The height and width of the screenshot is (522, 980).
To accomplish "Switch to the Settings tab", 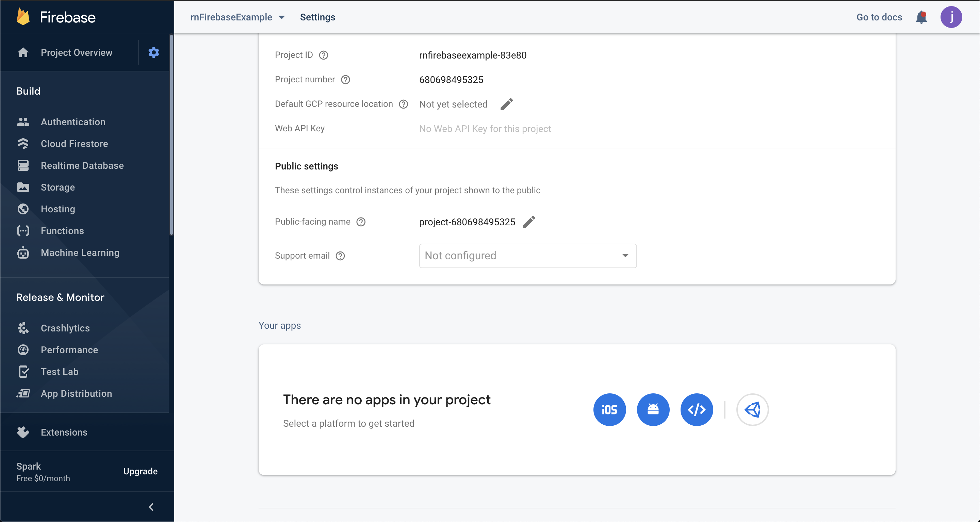I will pyautogui.click(x=317, y=17).
